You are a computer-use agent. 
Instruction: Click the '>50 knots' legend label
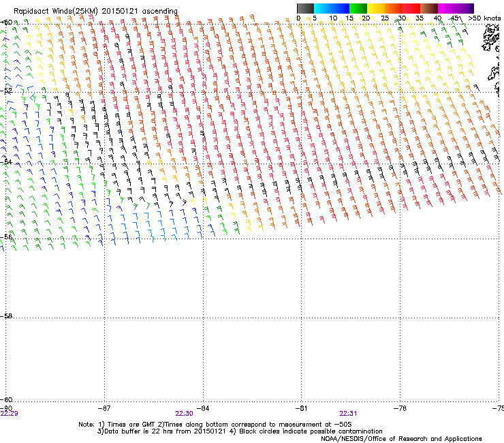[x=484, y=18]
